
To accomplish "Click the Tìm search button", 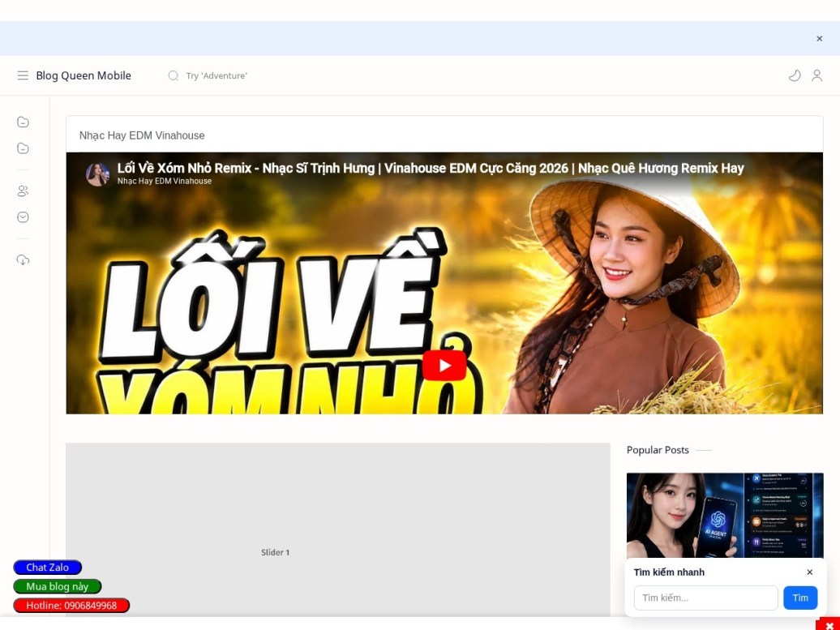I will (800, 598).
